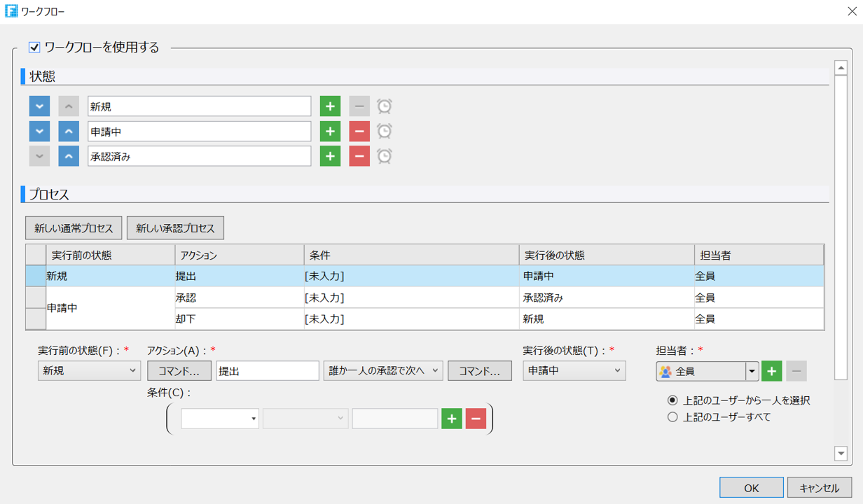This screenshot has height=504, width=863.
Task: Click the 新しい通常プロセス button
Action: [x=74, y=228]
